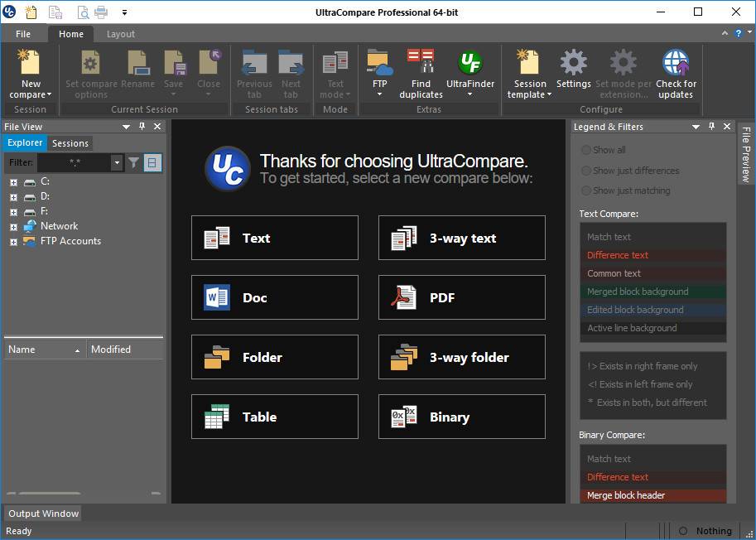Close the Legend & Filters panel
Screen dimensions: 756x540
pyautogui.click(x=727, y=127)
